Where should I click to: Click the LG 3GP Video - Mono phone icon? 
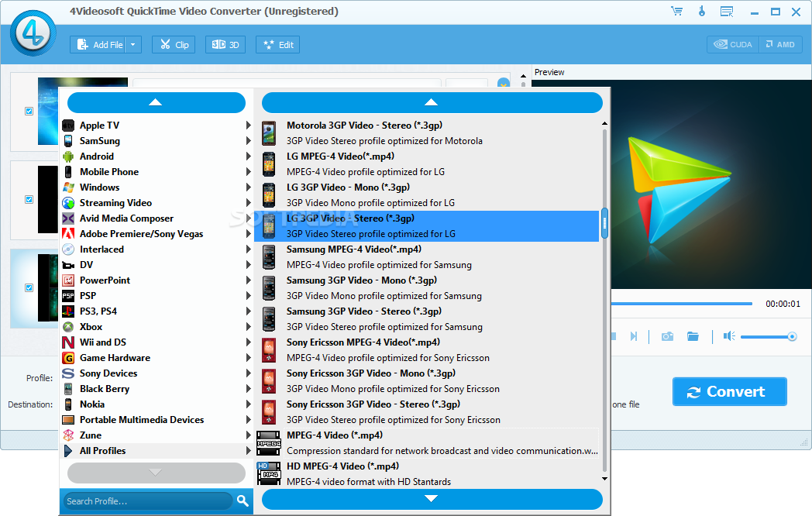point(269,195)
